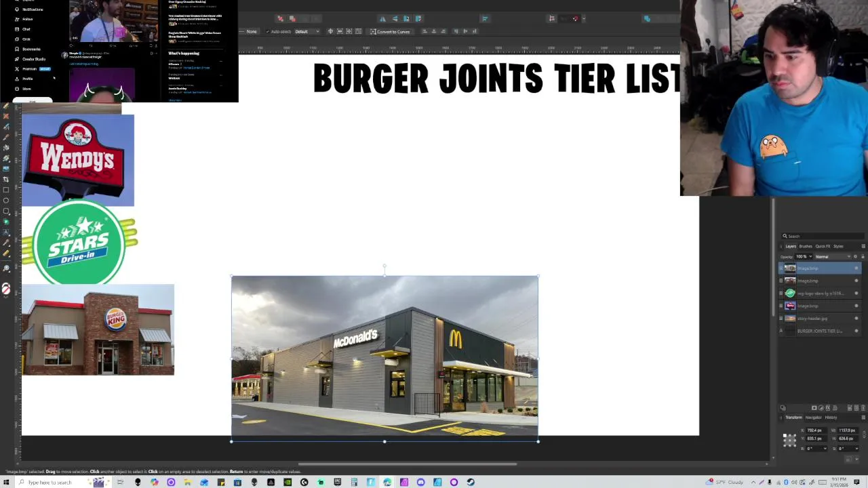Click the first red boolean operation icon
Image resolution: width=868 pixels, height=488 pixels.
click(280, 19)
